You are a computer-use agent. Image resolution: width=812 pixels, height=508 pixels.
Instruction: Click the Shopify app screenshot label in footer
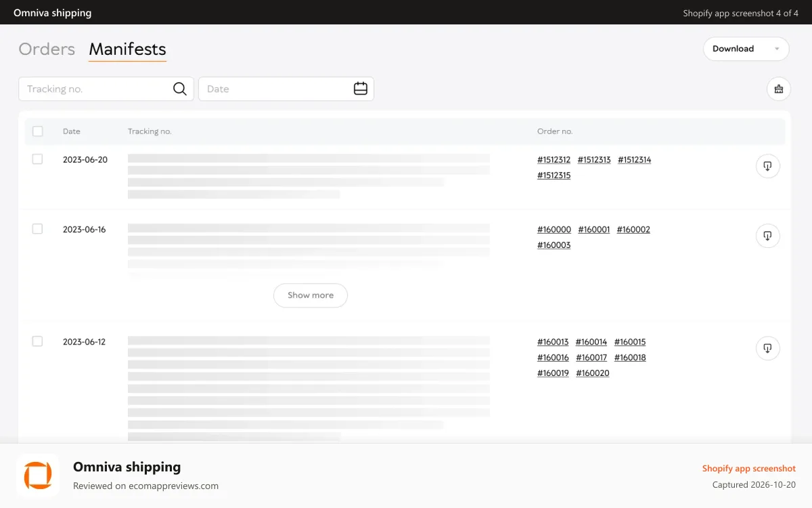click(749, 469)
